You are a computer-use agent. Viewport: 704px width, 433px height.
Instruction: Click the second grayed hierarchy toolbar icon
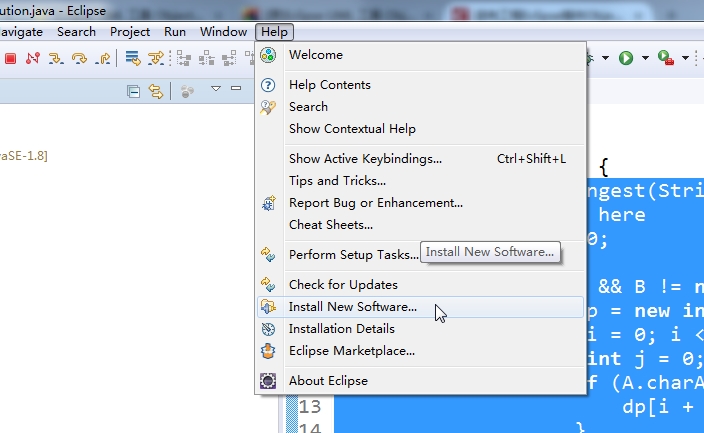tap(207, 58)
